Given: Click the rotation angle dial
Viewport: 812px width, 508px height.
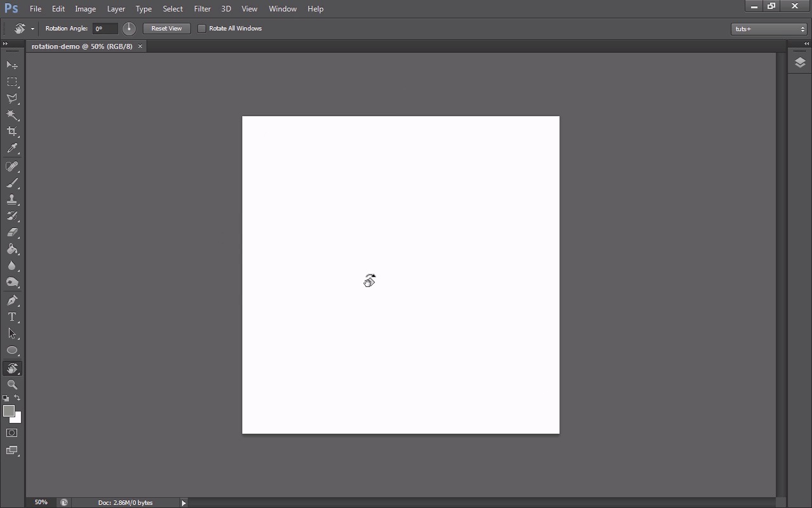Looking at the screenshot, I should coord(129,29).
